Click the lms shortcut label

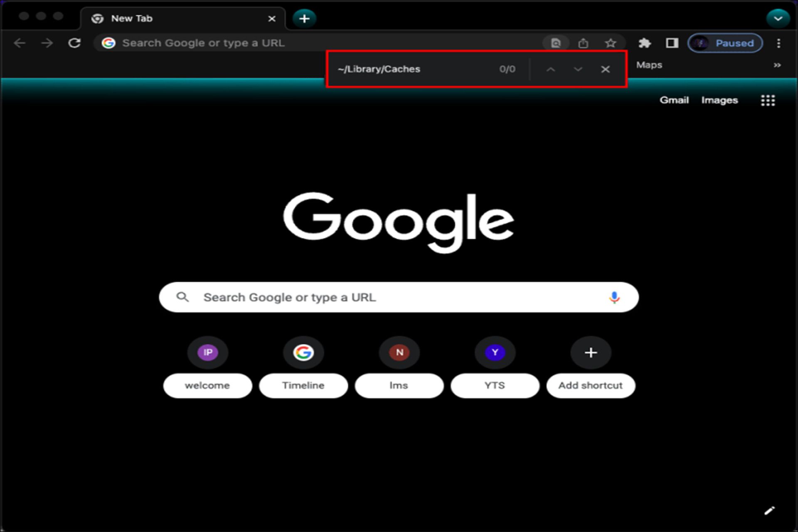click(x=399, y=386)
